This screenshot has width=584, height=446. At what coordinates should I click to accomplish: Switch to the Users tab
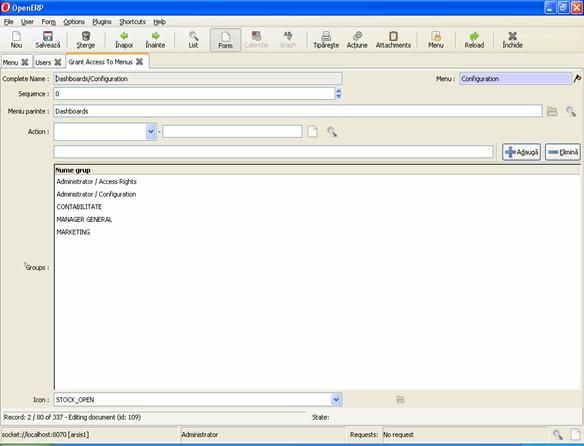tap(43, 62)
